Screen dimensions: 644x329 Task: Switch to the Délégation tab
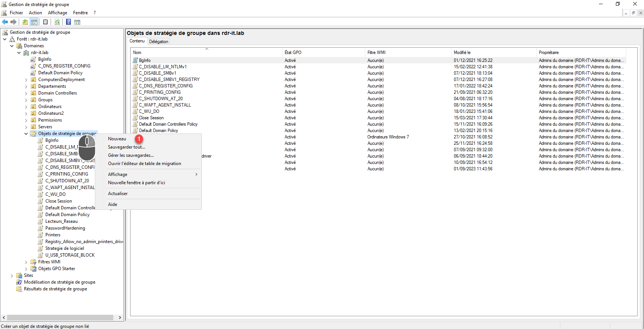(x=159, y=42)
